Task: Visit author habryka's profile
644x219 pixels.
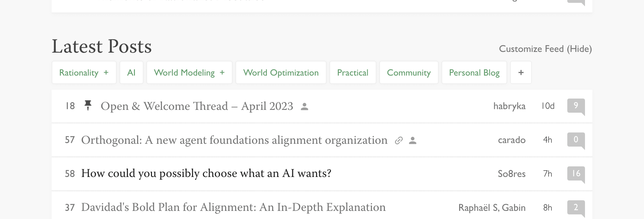Action: pyautogui.click(x=509, y=106)
